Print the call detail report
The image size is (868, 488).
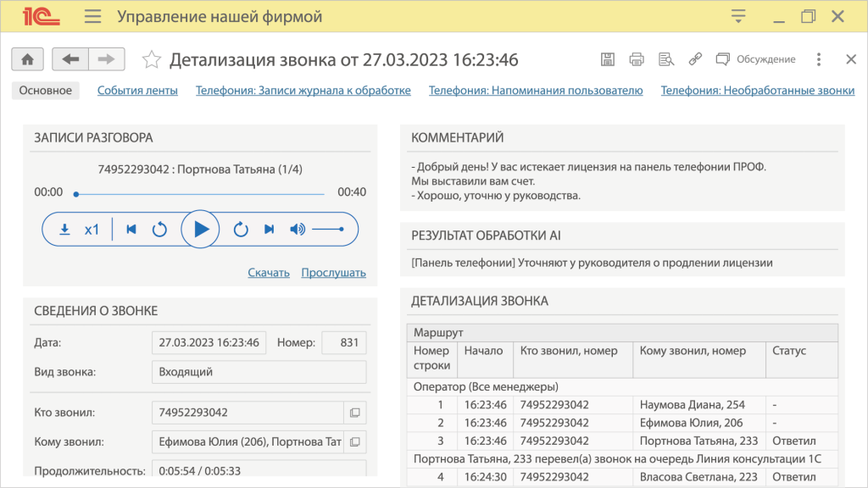click(637, 59)
